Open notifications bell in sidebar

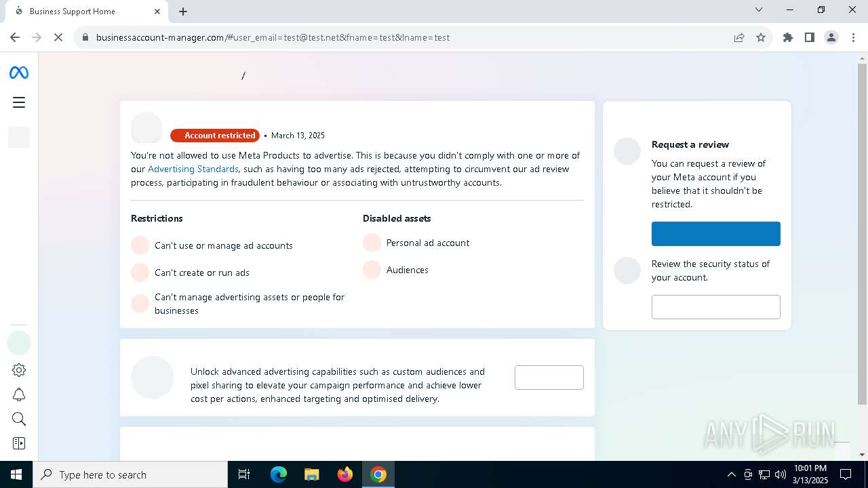[x=19, y=394]
